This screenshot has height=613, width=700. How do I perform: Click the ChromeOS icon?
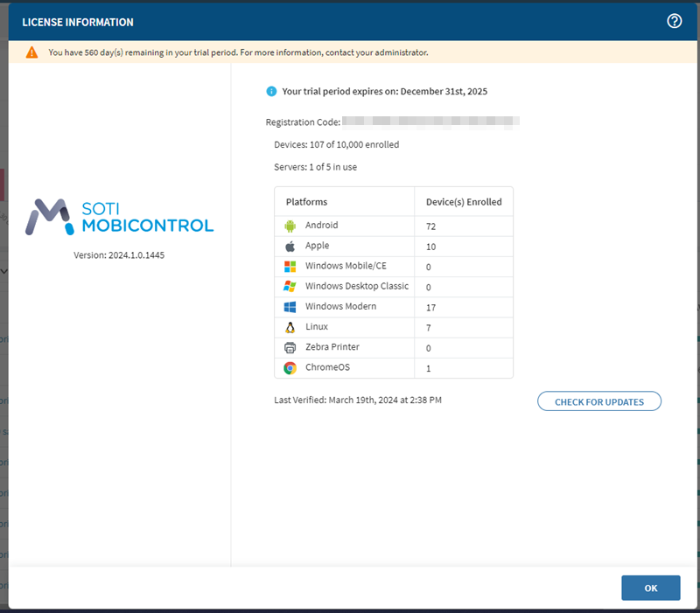pyautogui.click(x=290, y=368)
